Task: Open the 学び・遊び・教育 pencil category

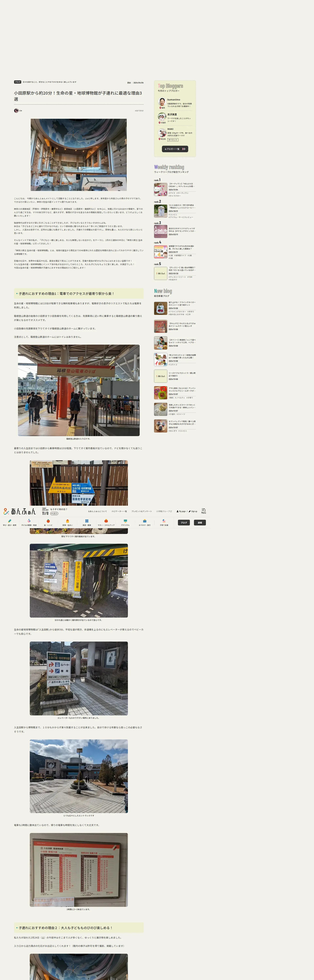Action: 9,522
